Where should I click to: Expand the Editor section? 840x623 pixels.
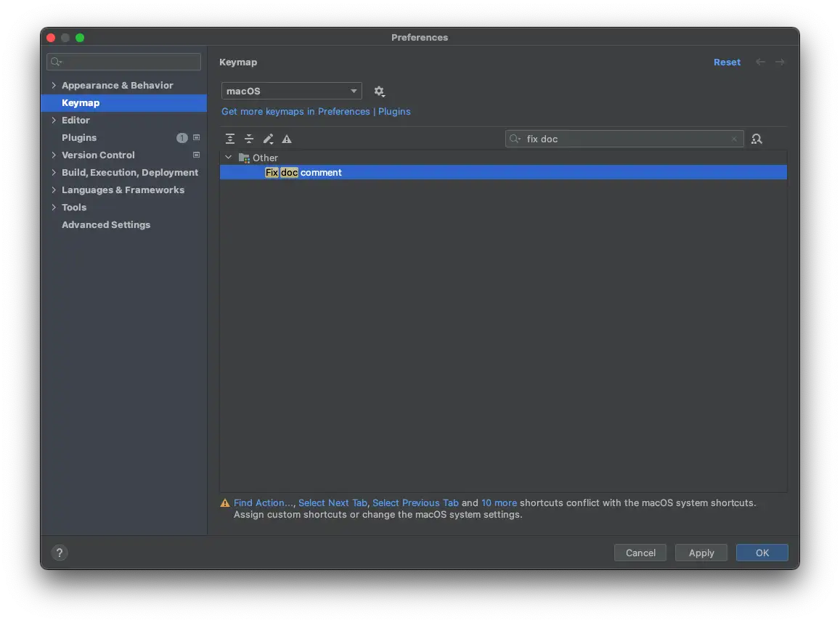[54, 120]
